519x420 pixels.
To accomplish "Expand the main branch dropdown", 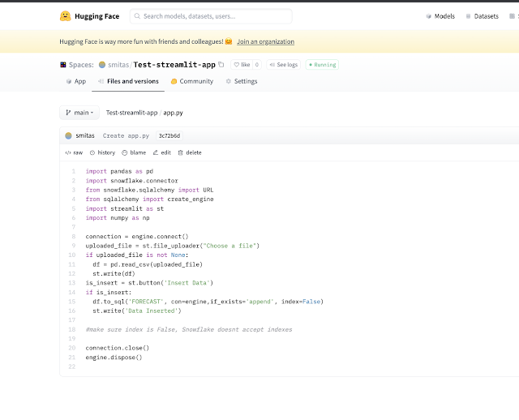I will point(79,113).
